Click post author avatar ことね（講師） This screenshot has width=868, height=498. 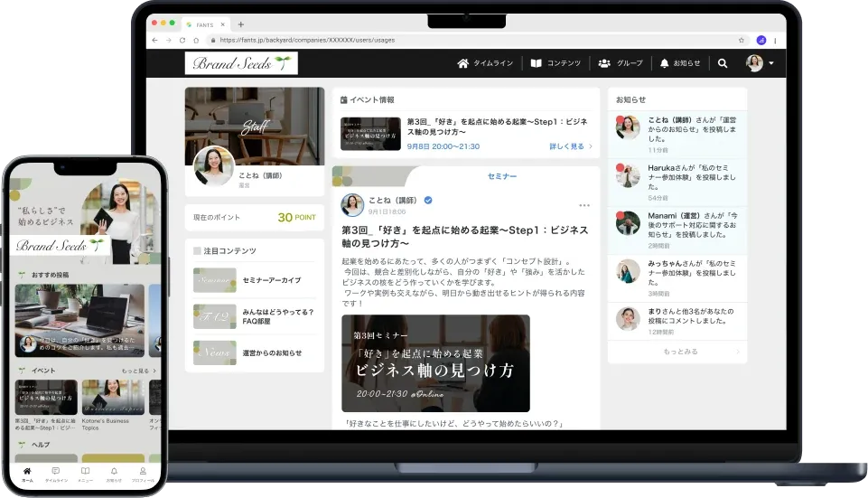352,205
